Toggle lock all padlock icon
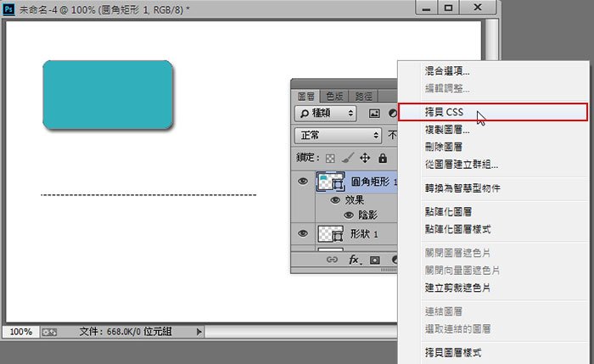The image size is (594, 364). (383, 158)
